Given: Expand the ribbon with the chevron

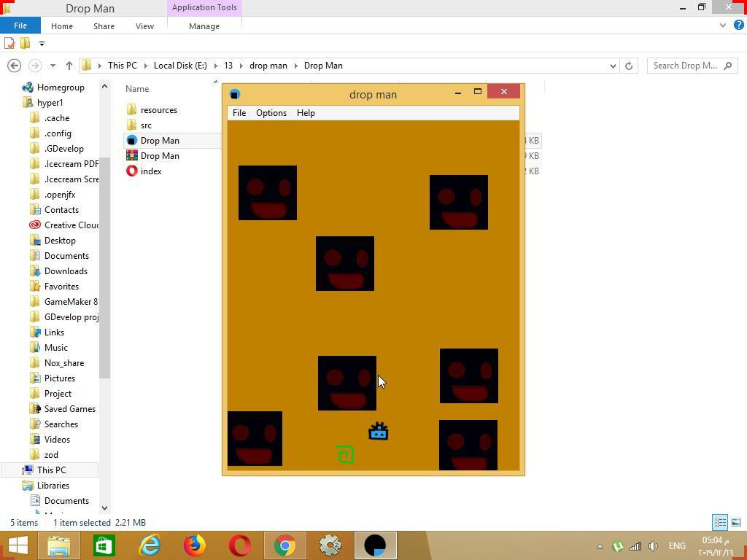Looking at the screenshot, I should (723, 26).
